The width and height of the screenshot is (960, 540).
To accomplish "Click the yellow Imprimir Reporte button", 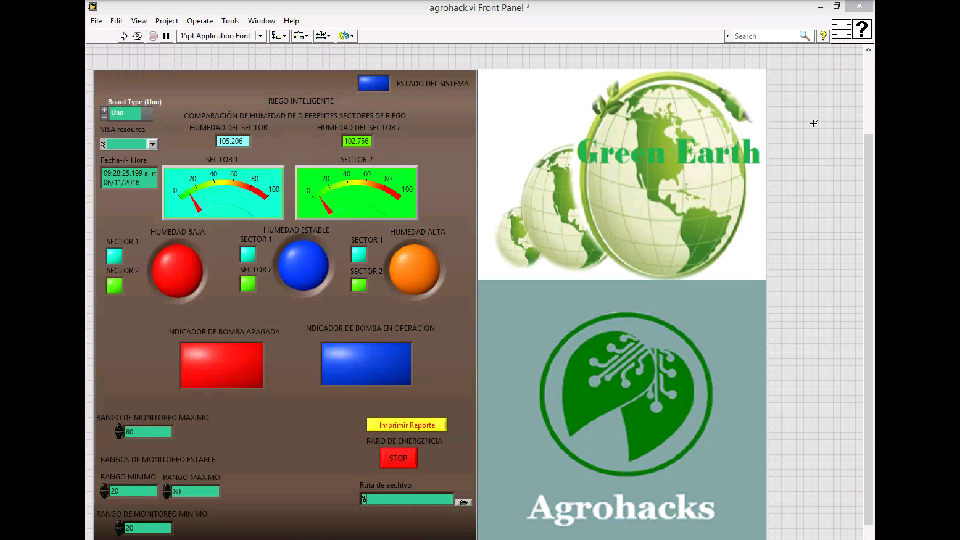I will (x=407, y=425).
